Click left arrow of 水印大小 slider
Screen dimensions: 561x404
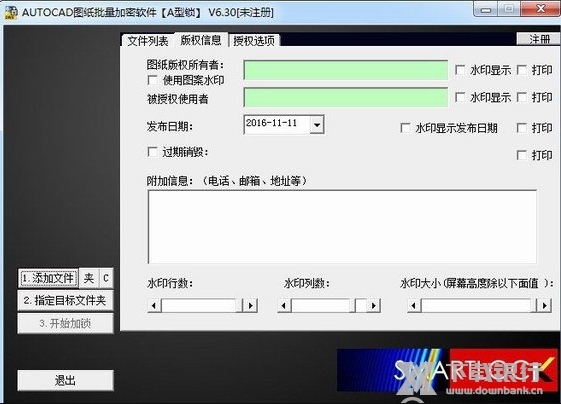[x=414, y=306]
